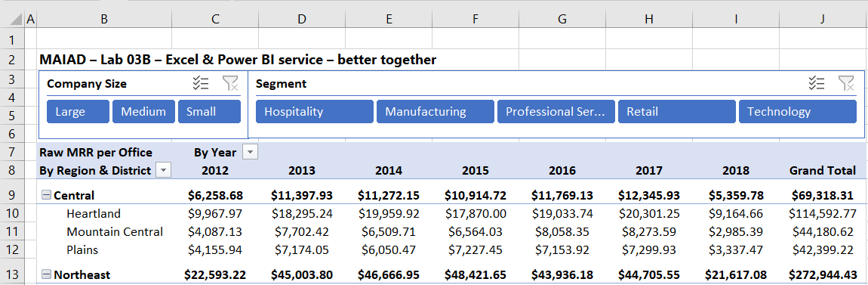This screenshot has height=285, width=868.
Task: Select column G header
Action: point(562,19)
